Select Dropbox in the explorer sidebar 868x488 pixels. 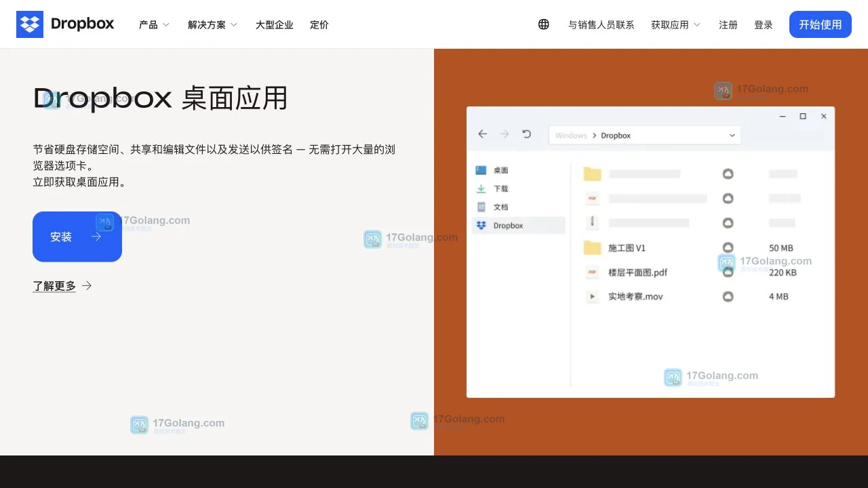518,226
